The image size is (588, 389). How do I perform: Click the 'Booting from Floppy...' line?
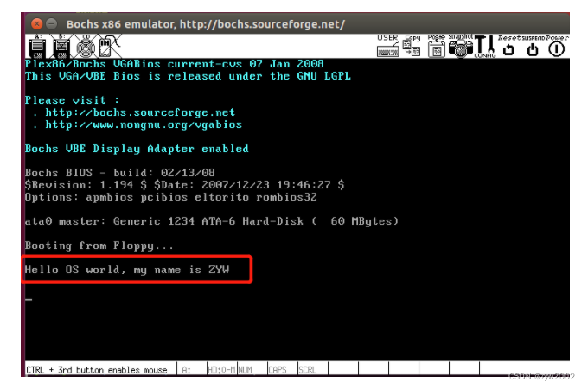[x=99, y=246]
